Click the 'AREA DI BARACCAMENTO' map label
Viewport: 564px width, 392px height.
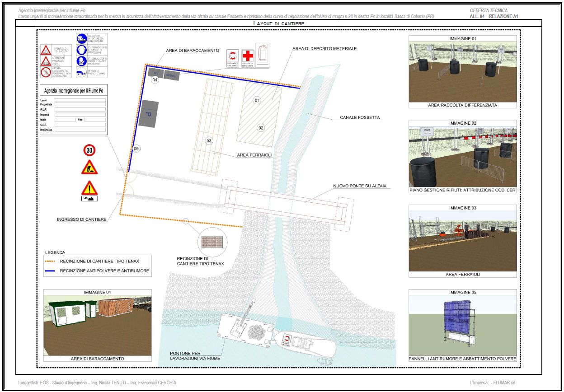point(193,51)
